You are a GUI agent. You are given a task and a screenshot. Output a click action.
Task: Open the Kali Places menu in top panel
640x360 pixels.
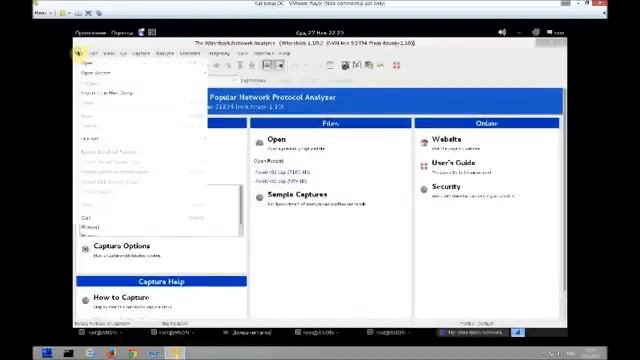pos(122,33)
